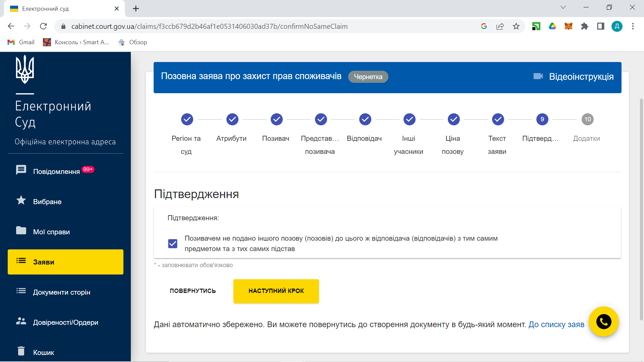Select Заяви menu item in sidebar
Viewport: 644px width, 362px height.
(x=65, y=262)
